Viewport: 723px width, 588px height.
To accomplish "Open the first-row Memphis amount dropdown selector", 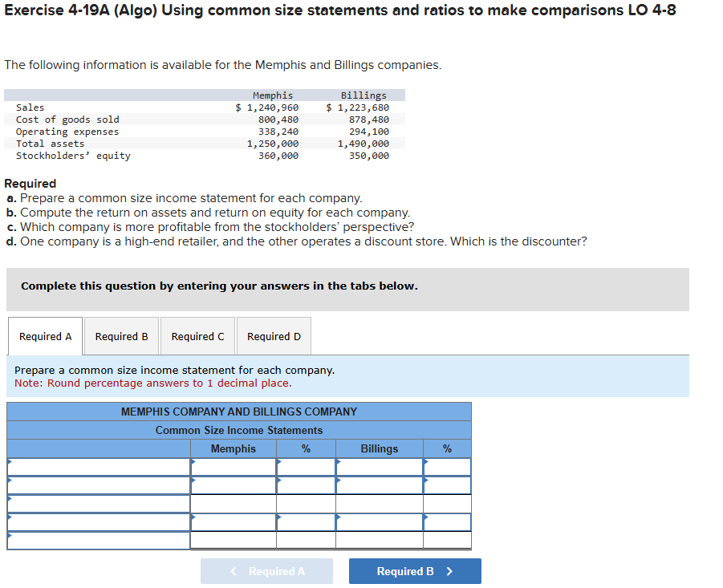I will click(233, 467).
